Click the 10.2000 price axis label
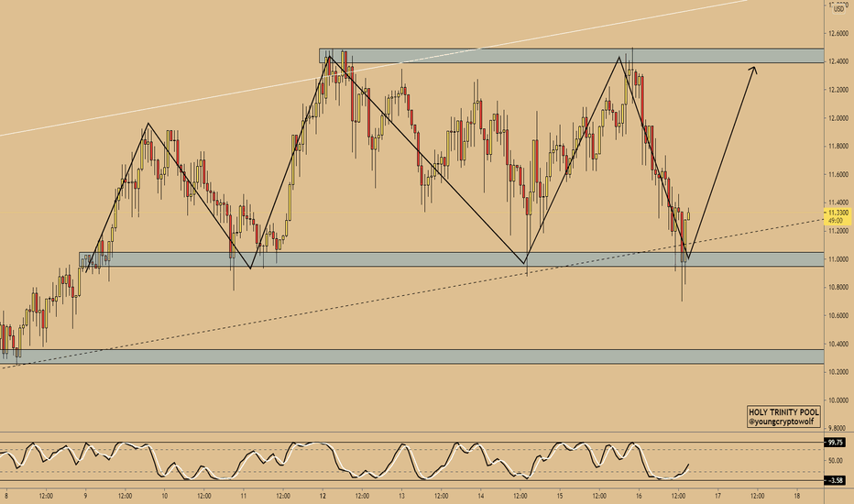The image size is (854, 504). 838,372
